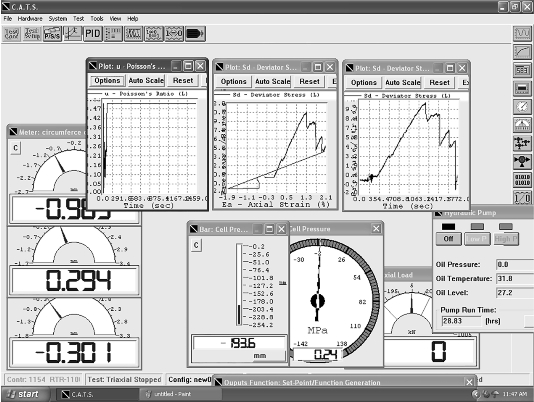Click the curve plot sidebar icon
Image resolution: width=534 pixels, height=402 pixels.
point(522,52)
